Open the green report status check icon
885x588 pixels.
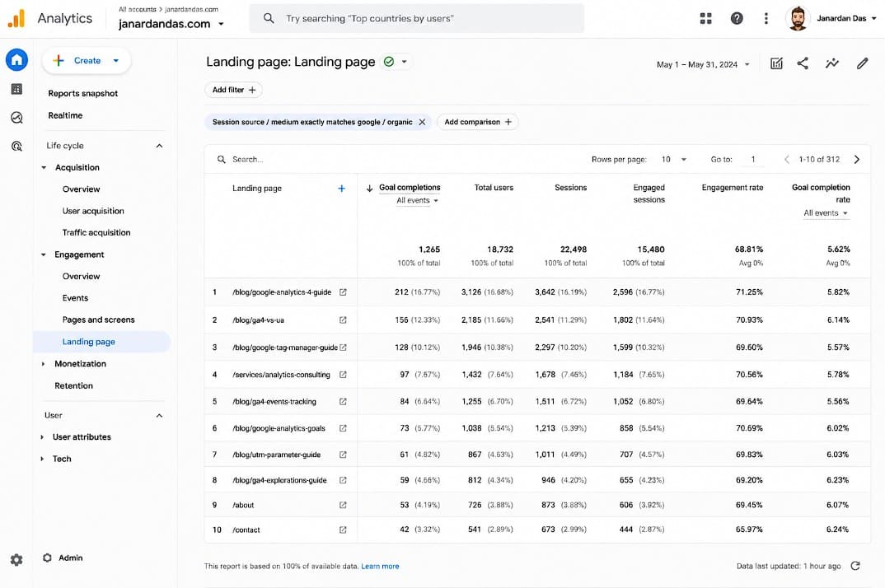(x=389, y=62)
